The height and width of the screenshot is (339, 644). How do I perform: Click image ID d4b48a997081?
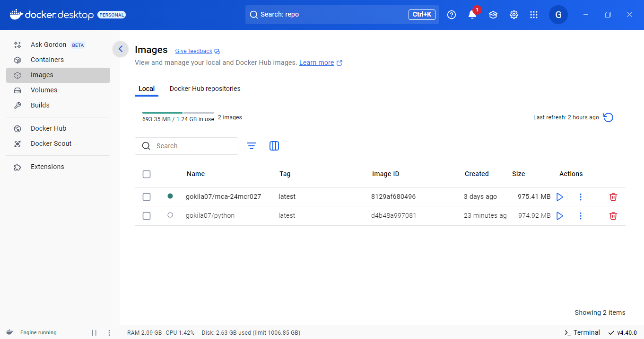coord(393,215)
